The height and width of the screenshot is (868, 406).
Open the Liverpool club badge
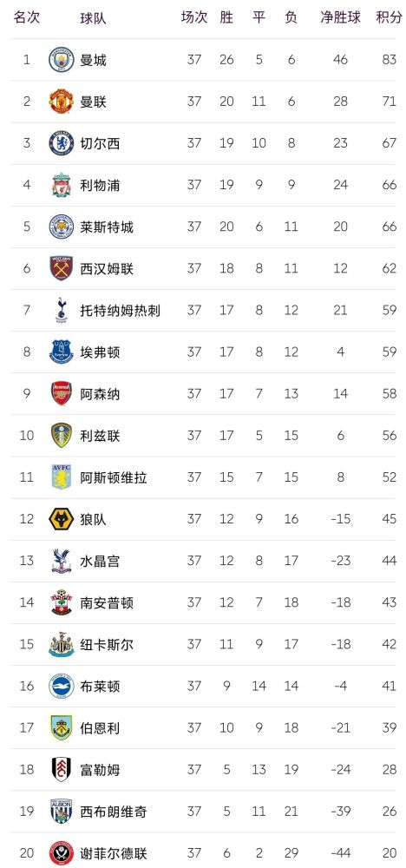coord(61,185)
